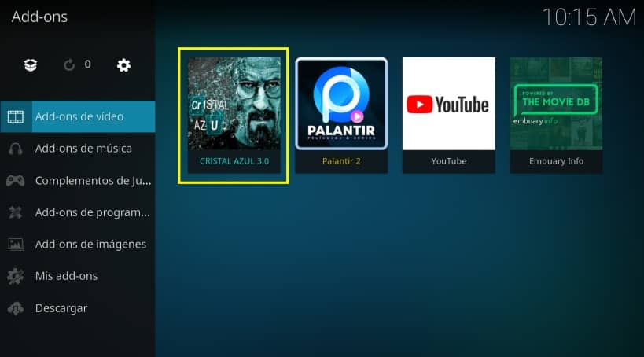Open add-on settings gear icon

[123, 65]
